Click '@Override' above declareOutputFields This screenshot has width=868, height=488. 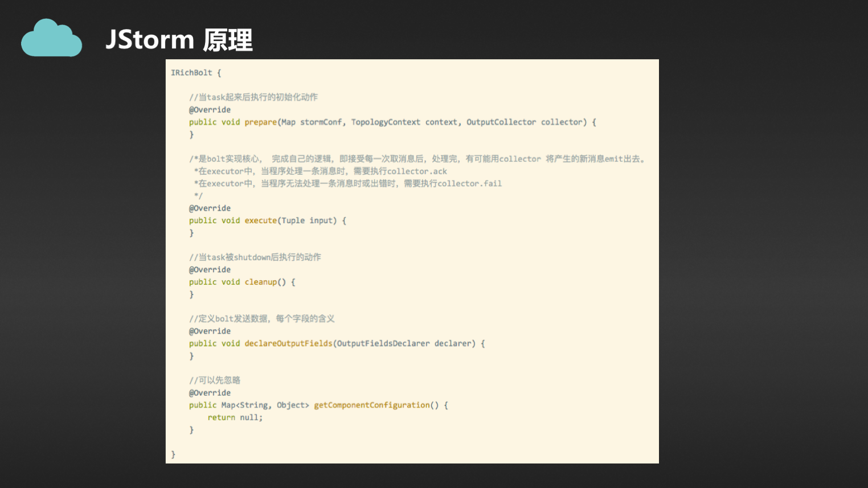tap(210, 331)
